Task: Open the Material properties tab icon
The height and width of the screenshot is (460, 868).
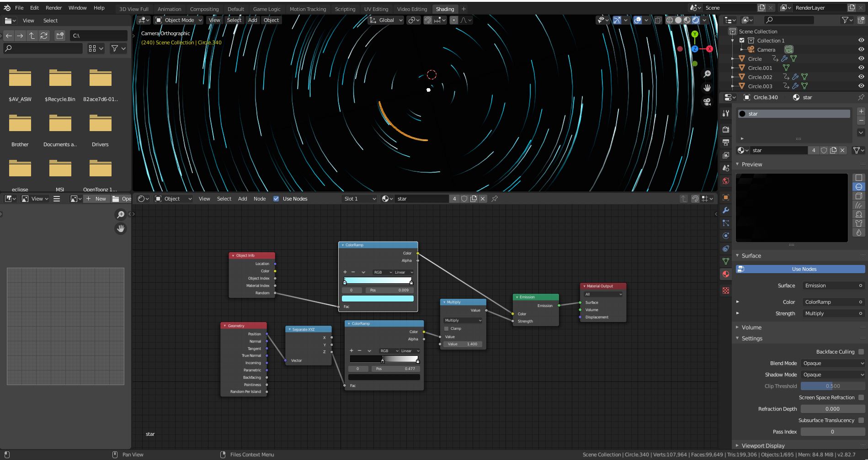Action: (725, 275)
